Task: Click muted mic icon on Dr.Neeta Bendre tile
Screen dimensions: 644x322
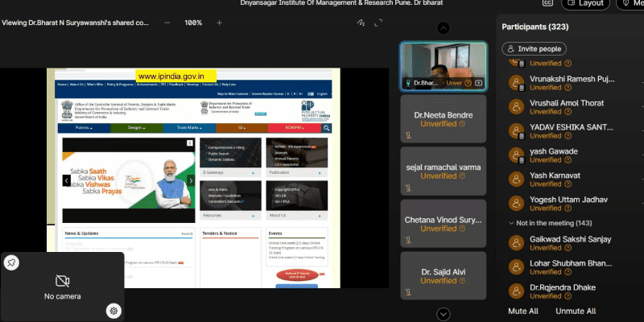Action: point(408,135)
